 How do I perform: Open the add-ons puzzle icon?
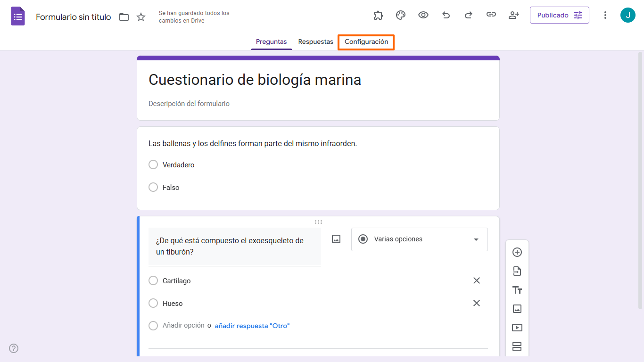click(x=378, y=15)
